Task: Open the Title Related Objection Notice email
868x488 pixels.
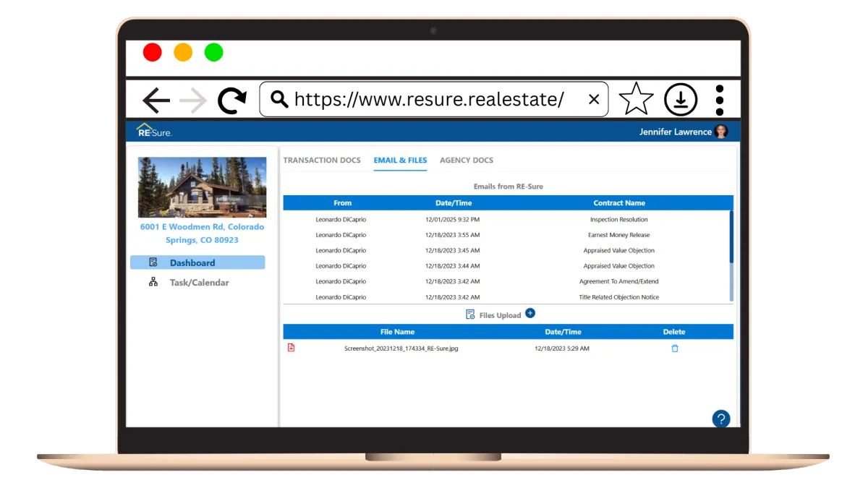Action: tap(619, 297)
